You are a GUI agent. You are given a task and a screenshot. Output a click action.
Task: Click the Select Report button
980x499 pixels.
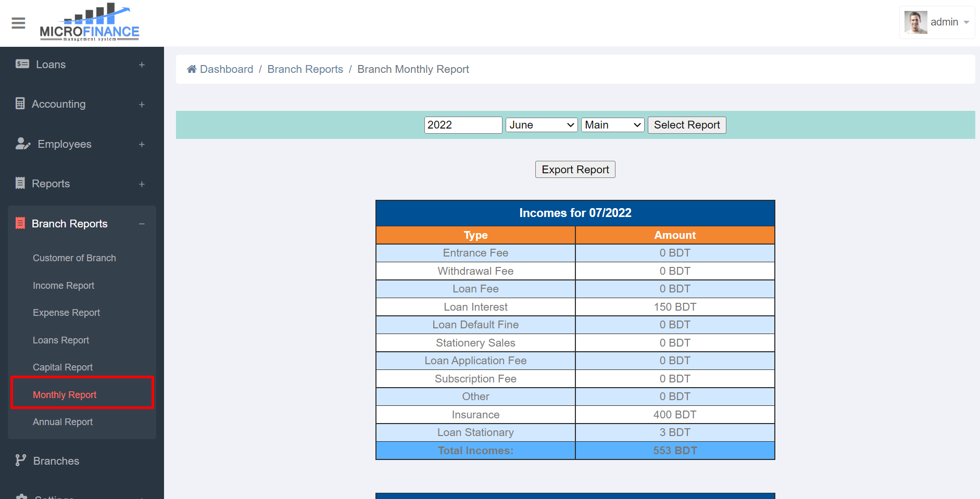(x=687, y=125)
